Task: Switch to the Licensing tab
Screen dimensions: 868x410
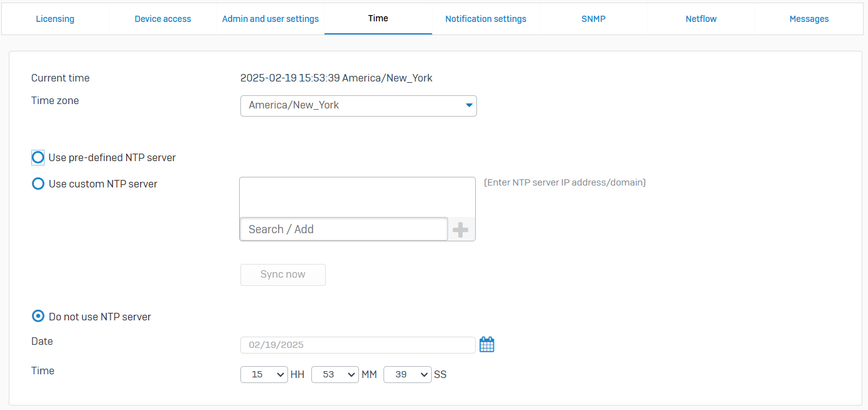Action: point(55,19)
